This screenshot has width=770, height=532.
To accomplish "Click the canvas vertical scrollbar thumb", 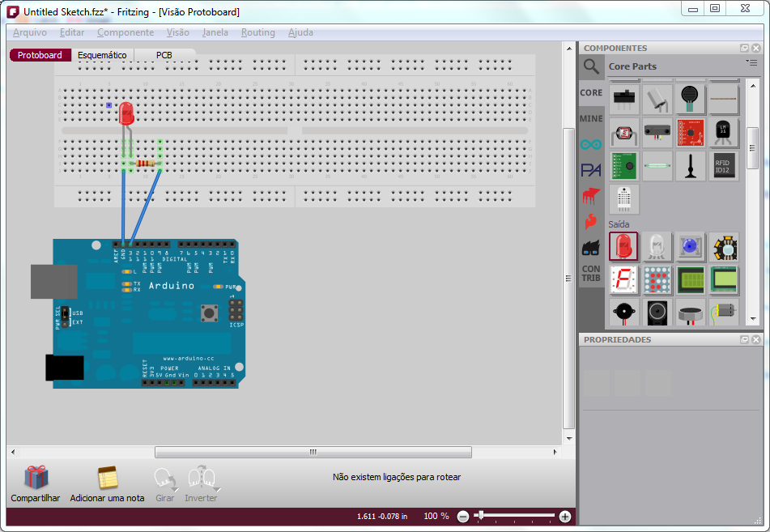I will click(568, 279).
